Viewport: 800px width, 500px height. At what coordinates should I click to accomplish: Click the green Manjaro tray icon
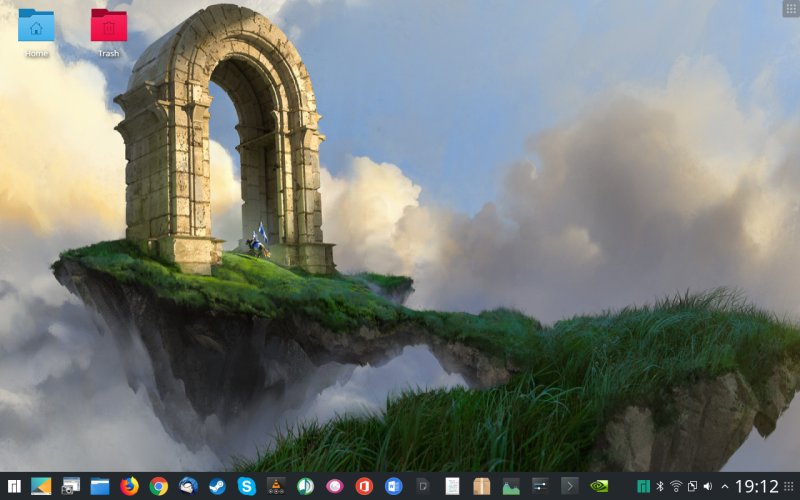click(x=643, y=486)
